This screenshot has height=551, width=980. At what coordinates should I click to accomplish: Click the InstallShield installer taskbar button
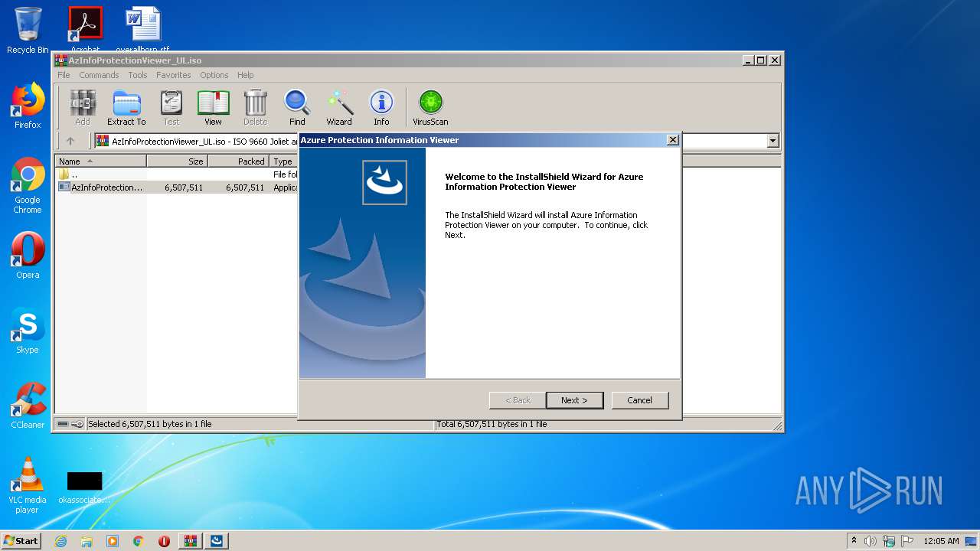217,541
